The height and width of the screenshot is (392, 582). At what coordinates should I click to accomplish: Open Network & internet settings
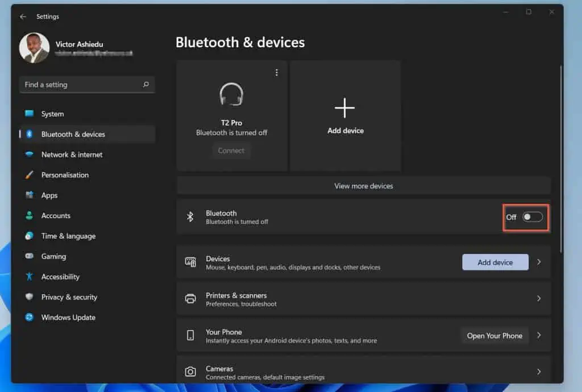(x=72, y=155)
